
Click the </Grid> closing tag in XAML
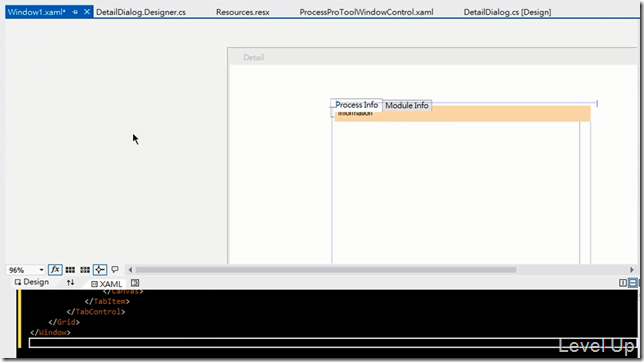pos(64,322)
